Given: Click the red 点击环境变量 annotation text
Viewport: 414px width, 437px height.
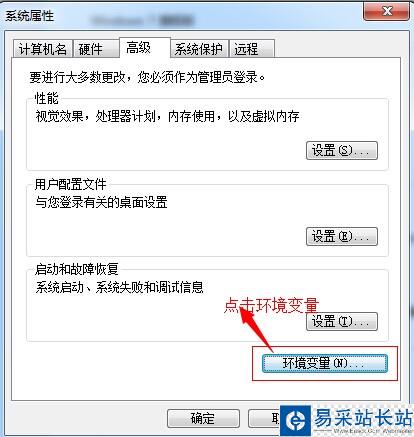Looking at the screenshot, I should point(271,305).
